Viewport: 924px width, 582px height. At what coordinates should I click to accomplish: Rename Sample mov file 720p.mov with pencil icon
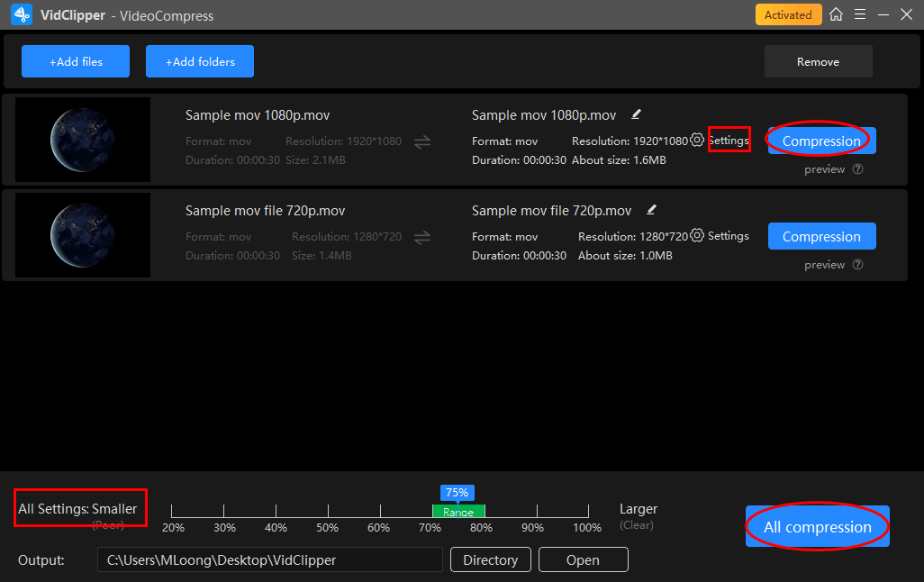(x=652, y=210)
